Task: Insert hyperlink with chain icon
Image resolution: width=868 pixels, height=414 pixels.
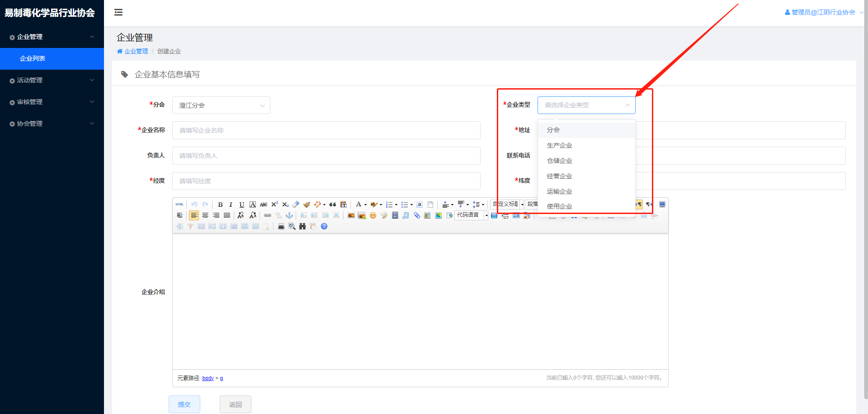Action: click(x=268, y=215)
